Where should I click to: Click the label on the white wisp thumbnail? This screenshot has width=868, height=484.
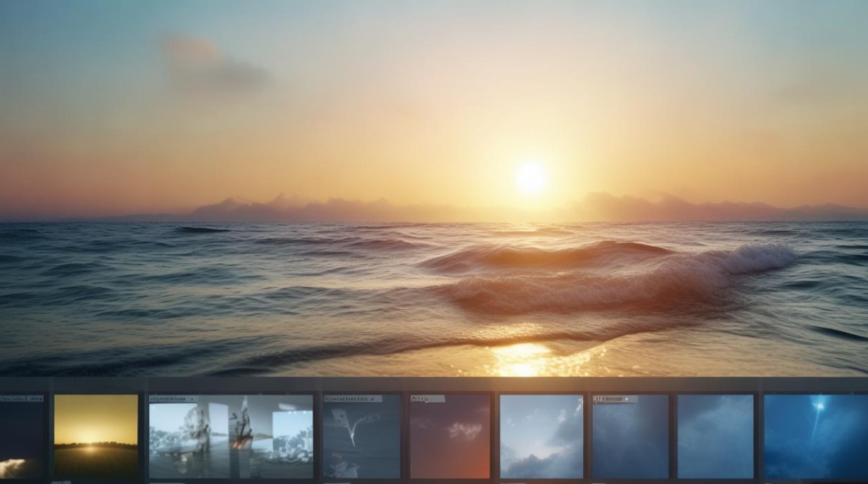pos(352,399)
